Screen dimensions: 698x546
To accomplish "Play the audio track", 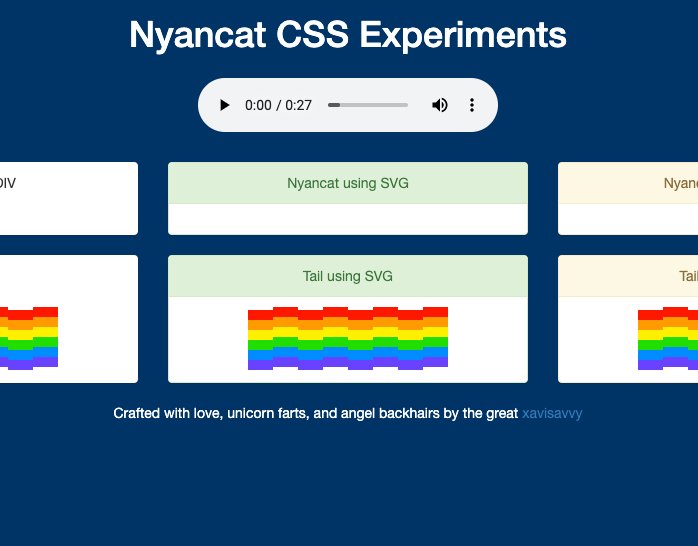I will pyautogui.click(x=224, y=105).
